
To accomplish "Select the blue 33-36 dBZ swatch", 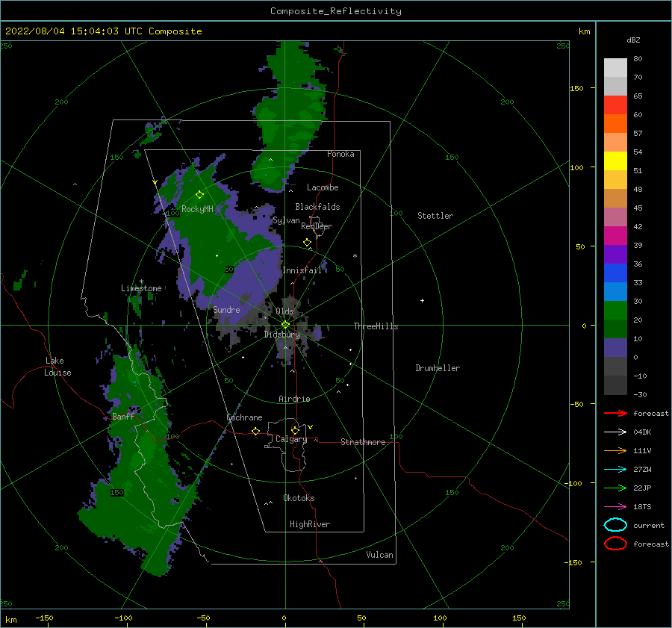I will click(615, 273).
